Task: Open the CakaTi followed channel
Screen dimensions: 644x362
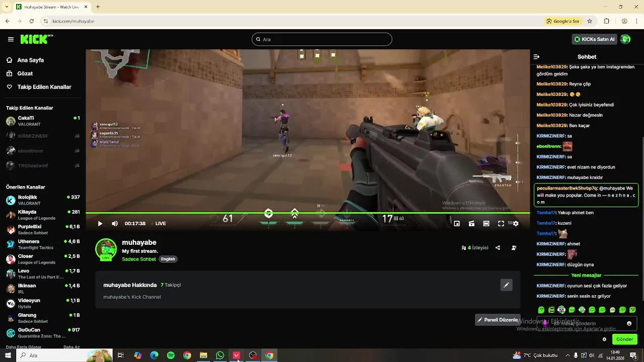Action: pyautogui.click(x=43, y=121)
